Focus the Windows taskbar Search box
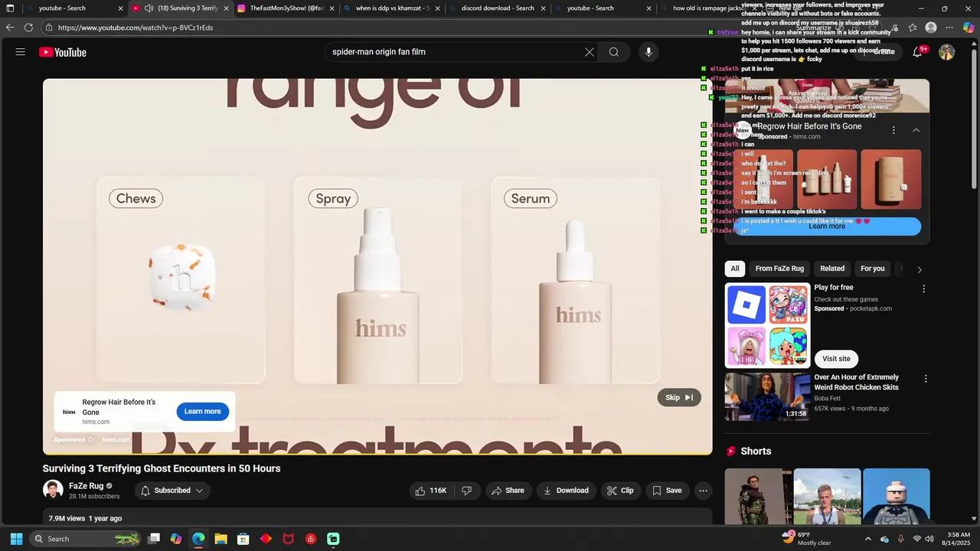 coord(86,539)
